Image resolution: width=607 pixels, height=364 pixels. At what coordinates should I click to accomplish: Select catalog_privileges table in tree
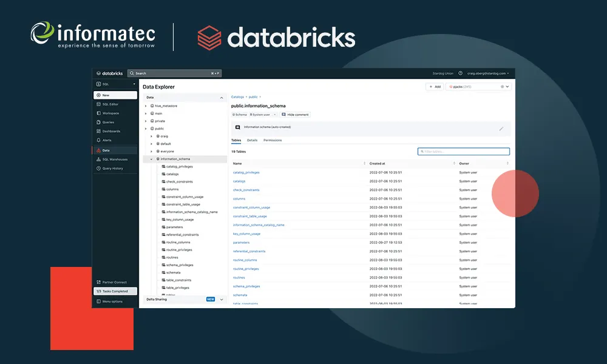tap(177, 166)
